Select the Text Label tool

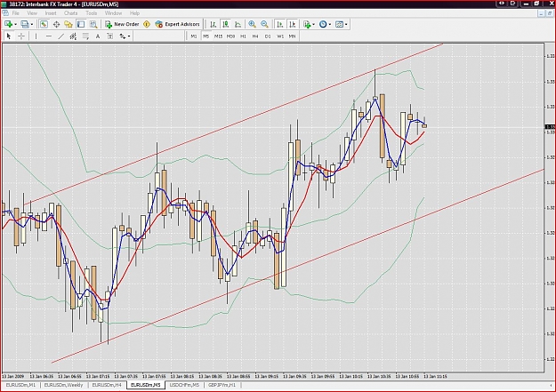click(110, 36)
